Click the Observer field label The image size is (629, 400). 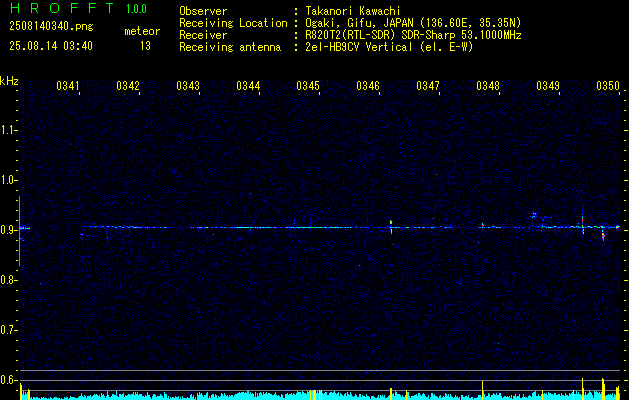click(x=203, y=11)
